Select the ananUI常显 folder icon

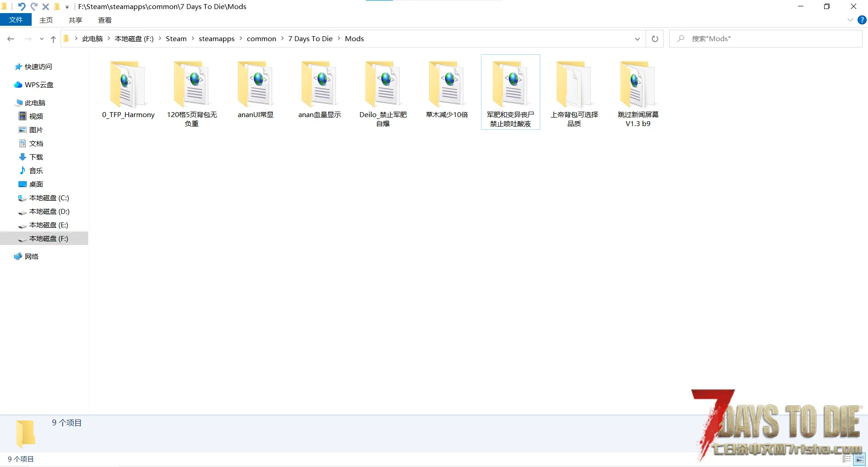click(255, 84)
